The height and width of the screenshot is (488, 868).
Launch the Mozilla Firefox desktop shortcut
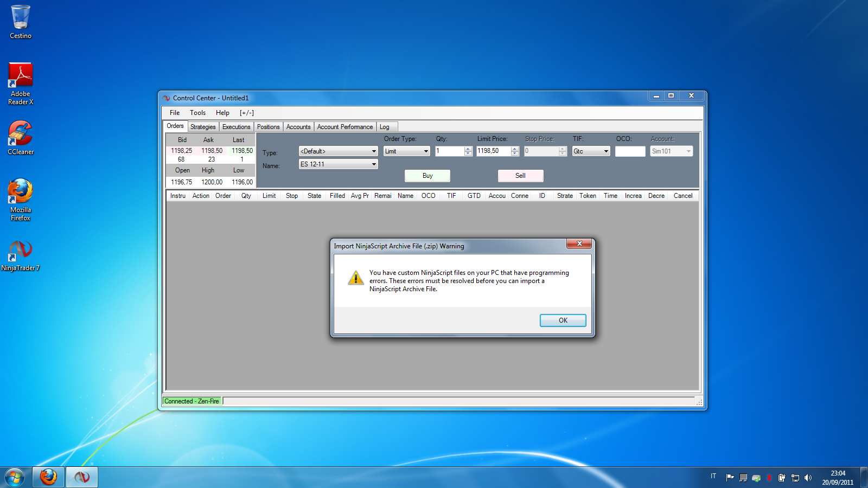pyautogui.click(x=21, y=200)
